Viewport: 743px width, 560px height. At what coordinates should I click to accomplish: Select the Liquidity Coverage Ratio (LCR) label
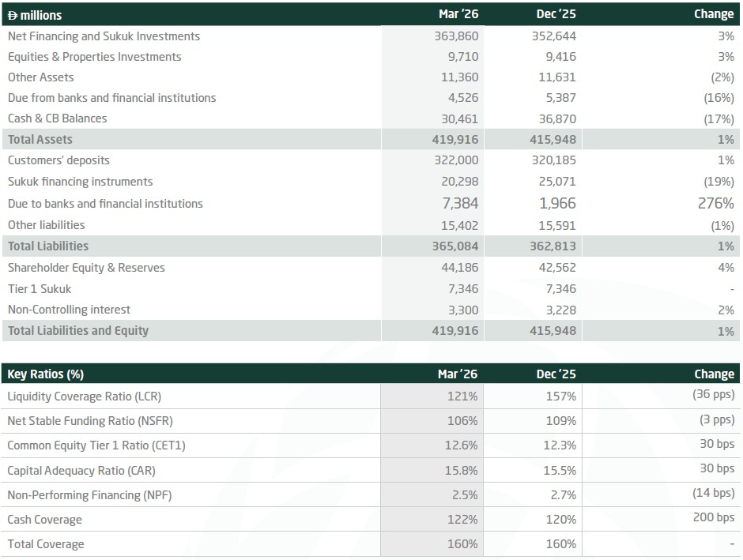pos(84,397)
